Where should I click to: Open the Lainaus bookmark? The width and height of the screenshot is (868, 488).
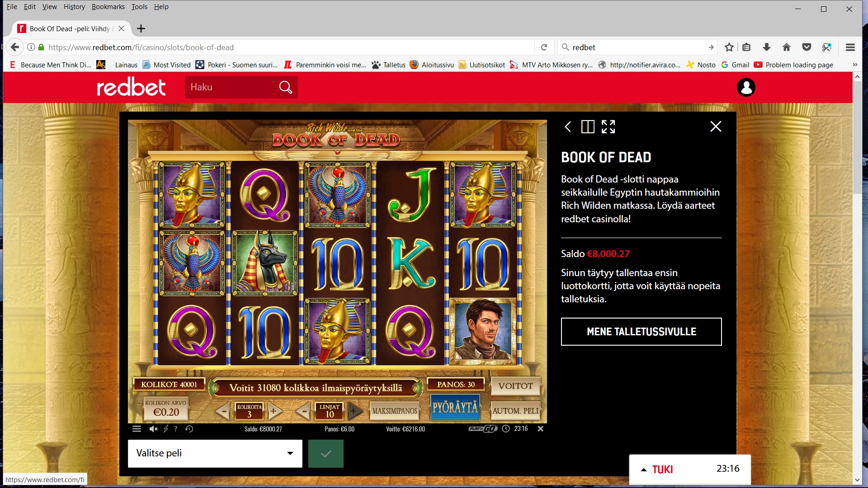pyautogui.click(x=126, y=65)
